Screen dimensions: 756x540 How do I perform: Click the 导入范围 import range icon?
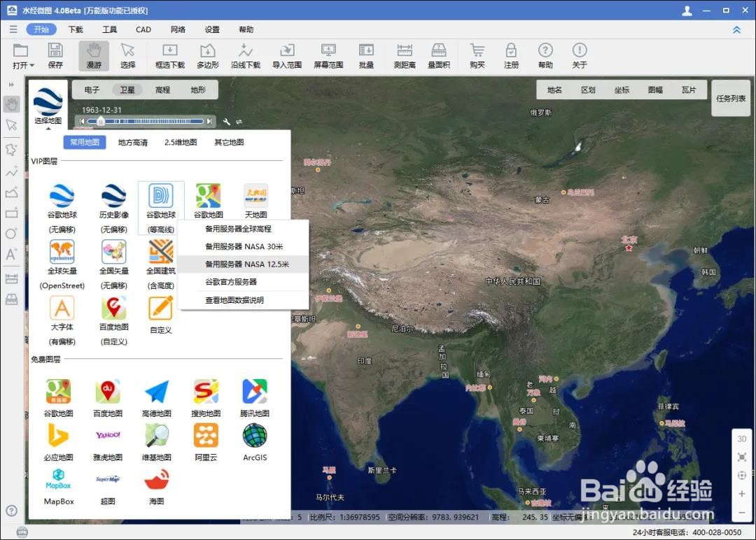click(x=287, y=50)
